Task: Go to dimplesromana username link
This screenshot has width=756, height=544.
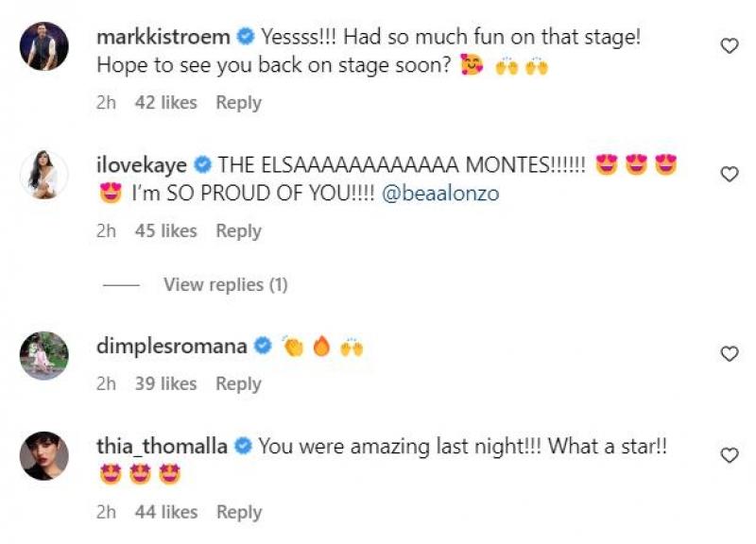Action: 171,347
